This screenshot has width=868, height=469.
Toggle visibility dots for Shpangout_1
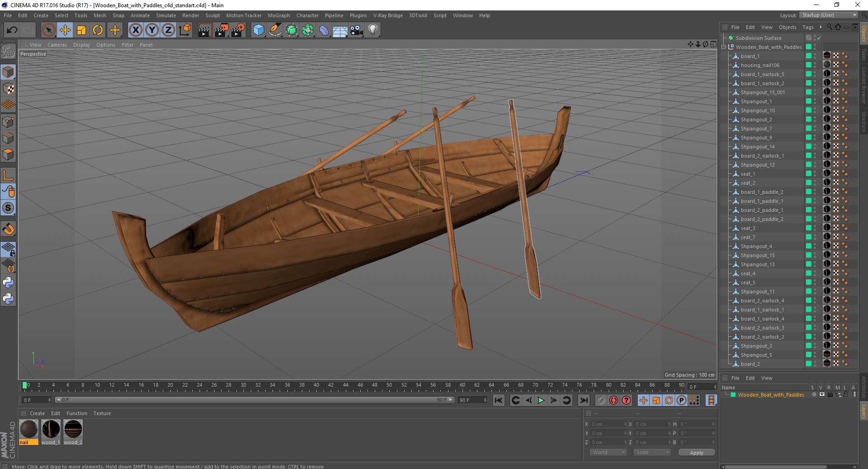tap(815, 101)
